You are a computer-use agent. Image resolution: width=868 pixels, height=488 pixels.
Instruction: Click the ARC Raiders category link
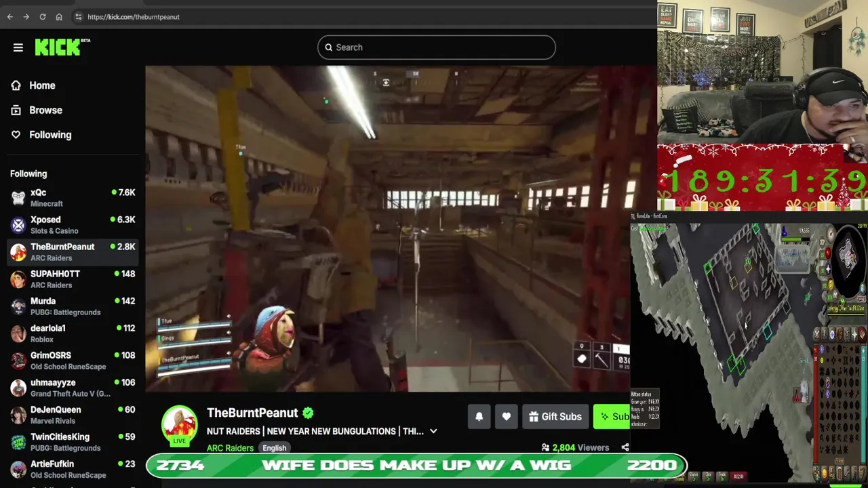pyautogui.click(x=230, y=448)
